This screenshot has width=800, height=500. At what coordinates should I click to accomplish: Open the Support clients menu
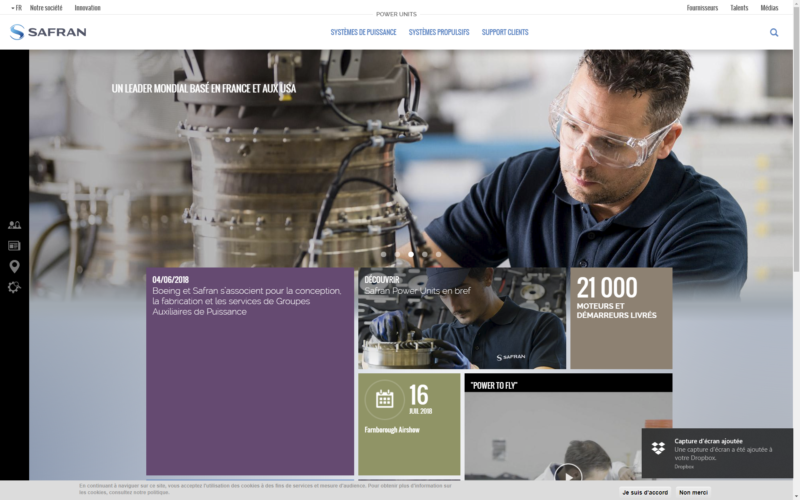coord(505,32)
